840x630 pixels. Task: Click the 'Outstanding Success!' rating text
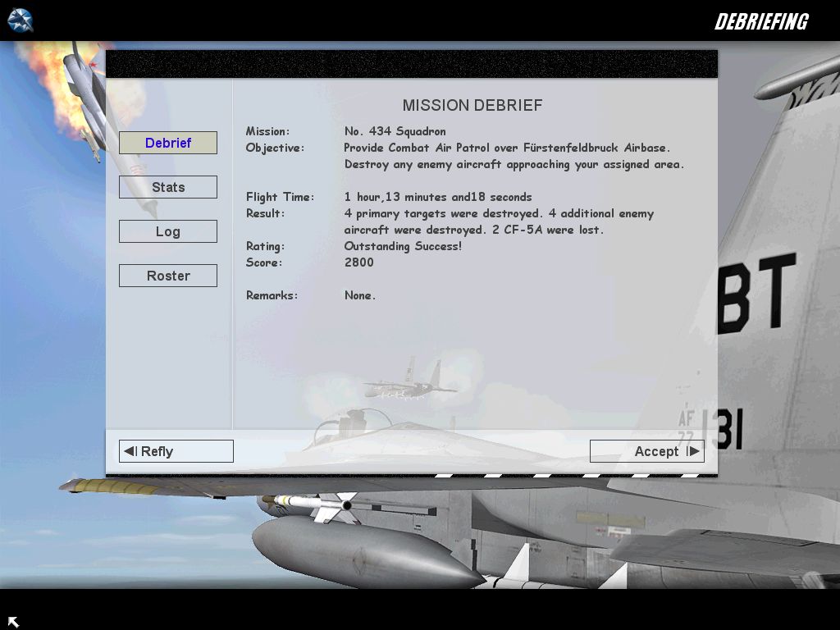tap(403, 246)
